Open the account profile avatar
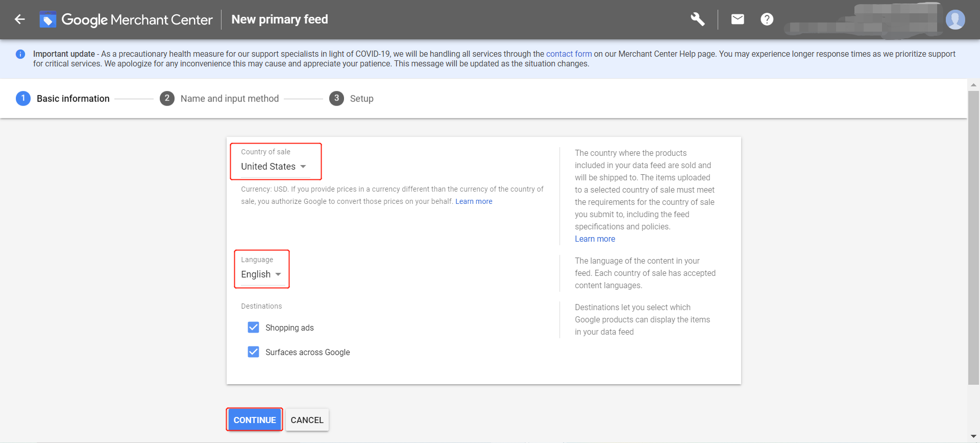Image resolution: width=980 pixels, height=443 pixels. 955,19
